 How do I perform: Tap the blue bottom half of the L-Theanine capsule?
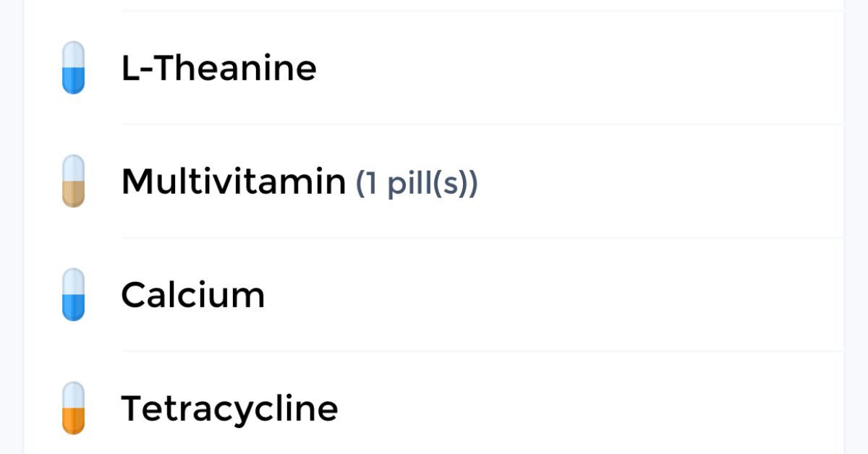[74, 80]
